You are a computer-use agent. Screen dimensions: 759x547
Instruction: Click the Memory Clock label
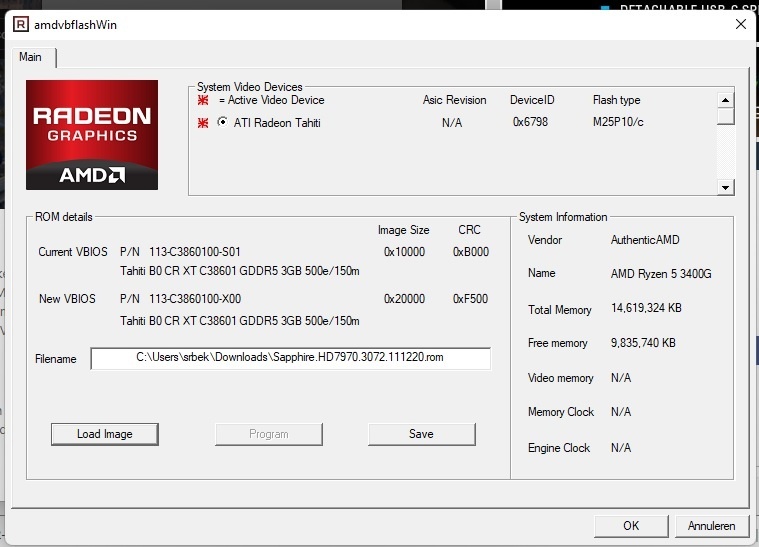point(561,412)
